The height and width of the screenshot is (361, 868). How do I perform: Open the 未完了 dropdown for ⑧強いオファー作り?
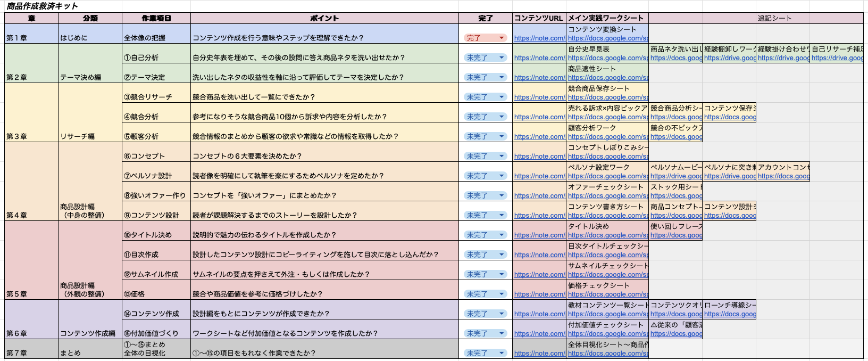pos(485,195)
